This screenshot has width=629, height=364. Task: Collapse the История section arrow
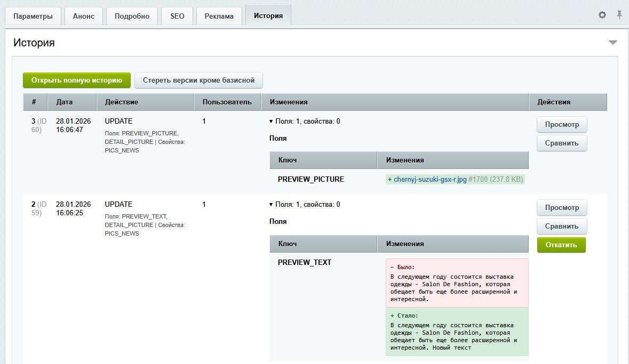(x=612, y=43)
